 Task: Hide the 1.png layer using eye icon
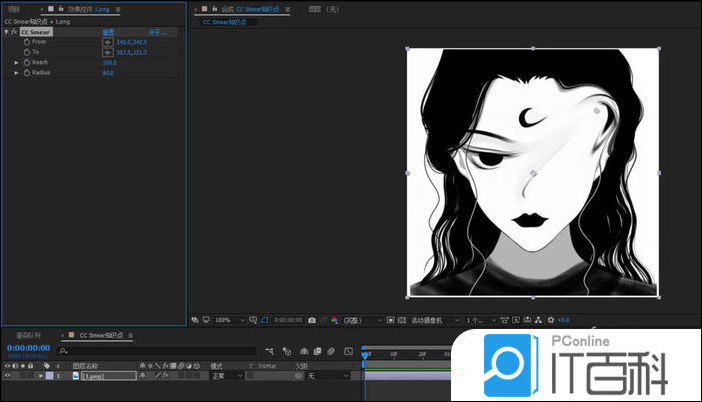pyautogui.click(x=7, y=376)
